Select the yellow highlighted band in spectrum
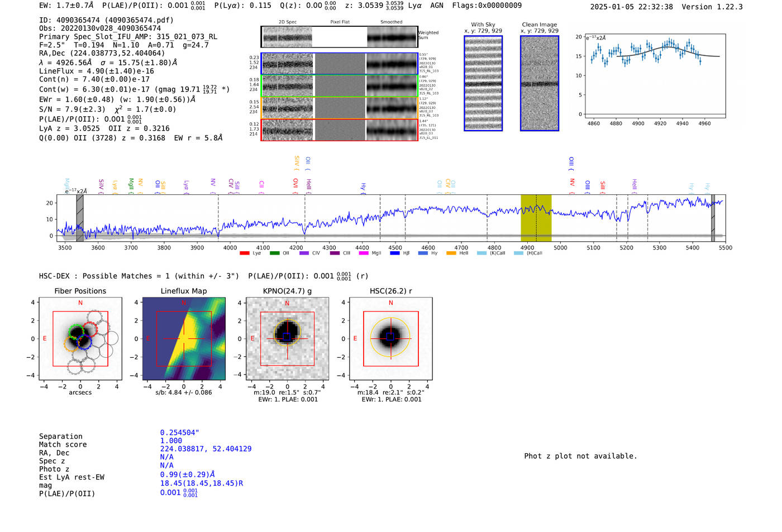The image size is (782, 532). [x=536, y=218]
